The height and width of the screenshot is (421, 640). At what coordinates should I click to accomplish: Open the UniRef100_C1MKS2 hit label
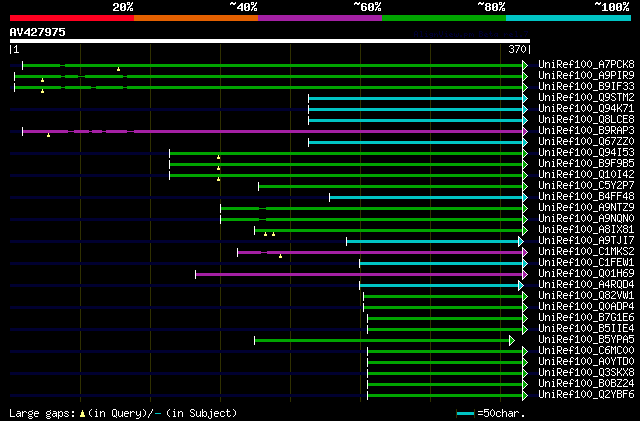(586, 252)
